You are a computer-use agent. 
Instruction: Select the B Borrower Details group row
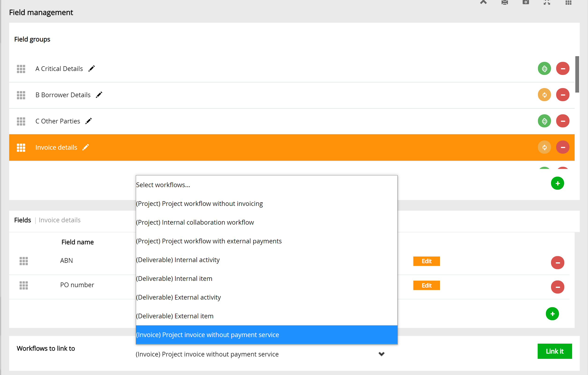(292, 95)
